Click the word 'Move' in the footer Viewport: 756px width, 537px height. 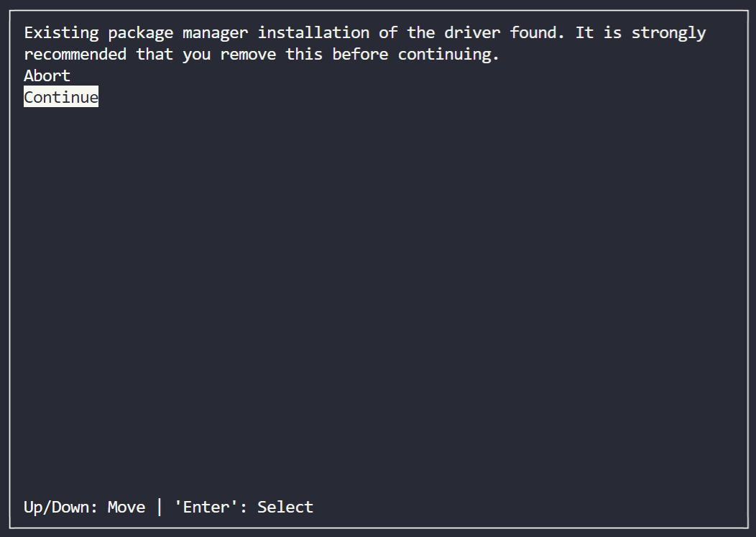[126, 507]
